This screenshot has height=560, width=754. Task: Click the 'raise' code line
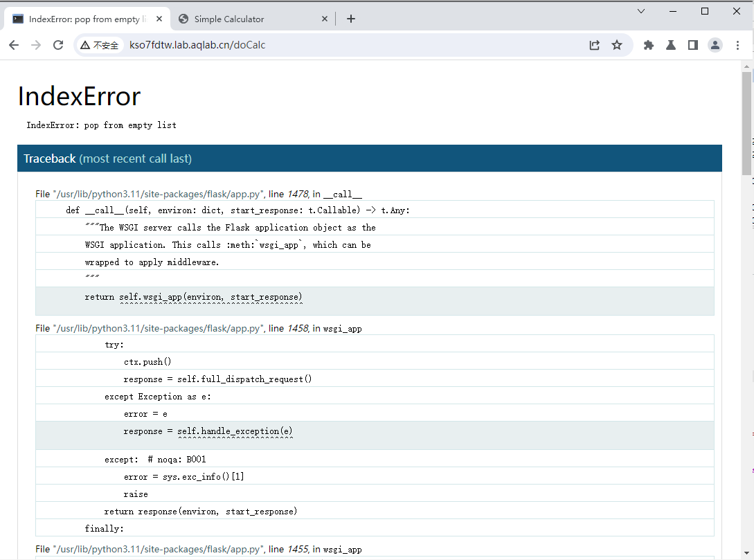pos(375,494)
